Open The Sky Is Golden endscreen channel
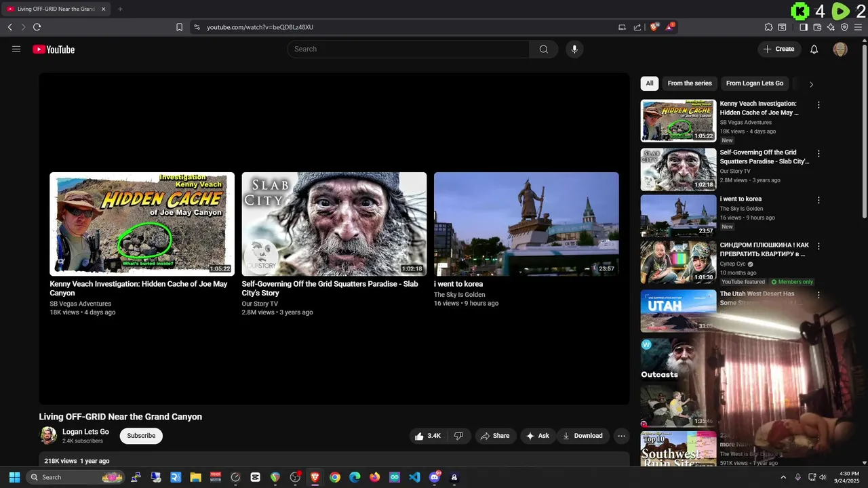 tap(460, 295)
